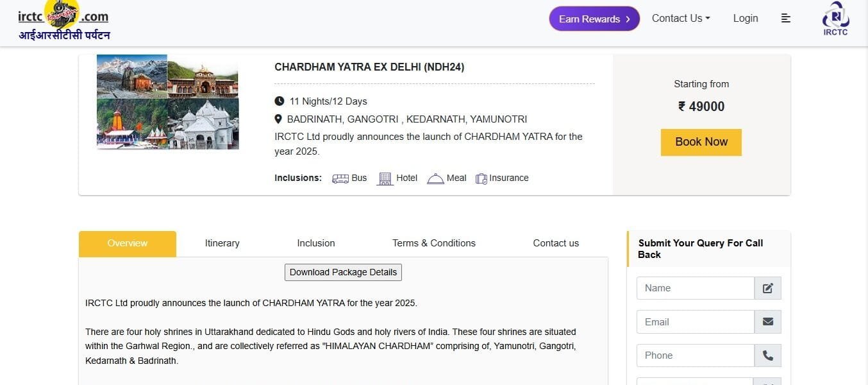Click the phone icon beside Phone field
The width and height of the screenshot is (868, 385).
[768, 355]
